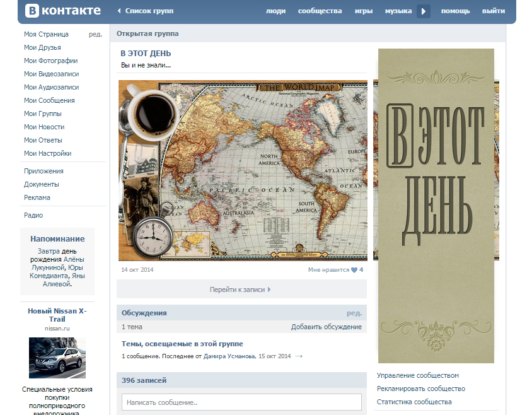Open the люди header menu
This screenshot has height=415, width=532.
275,11
